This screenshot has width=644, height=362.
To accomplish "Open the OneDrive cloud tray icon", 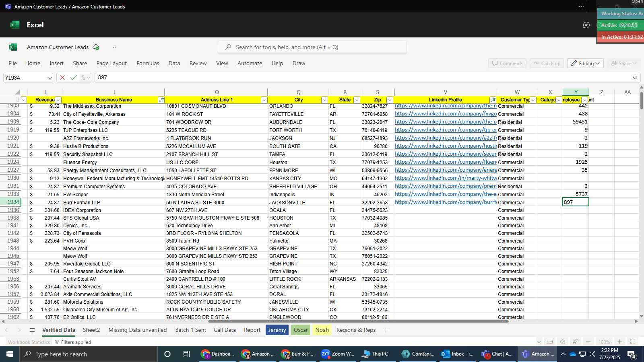I will pos(572,354).
